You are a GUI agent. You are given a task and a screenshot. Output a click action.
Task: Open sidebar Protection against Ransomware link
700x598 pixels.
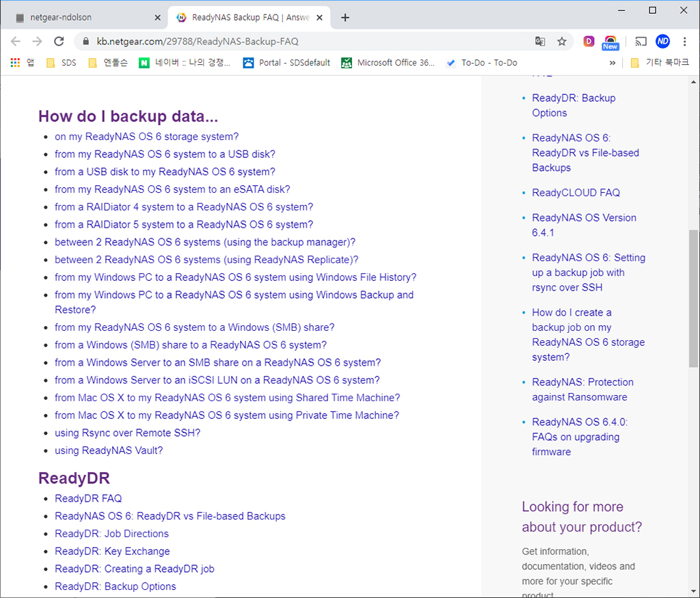pyautogui.click(x=582, y=390)
